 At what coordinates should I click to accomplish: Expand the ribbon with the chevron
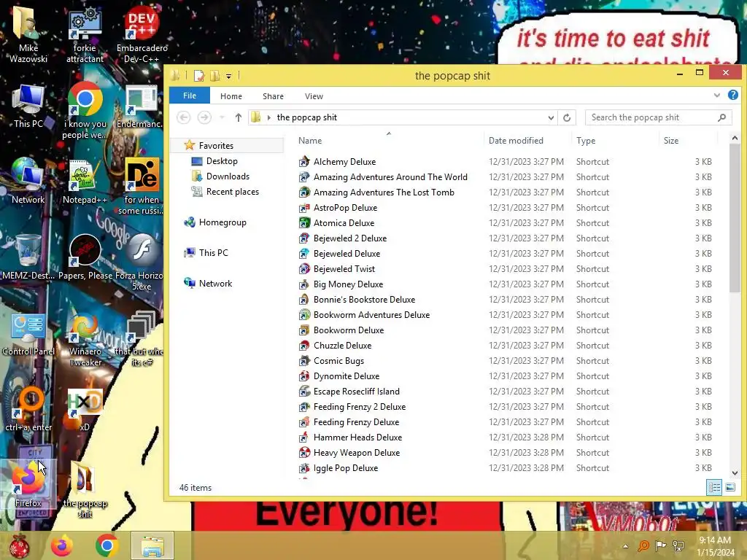717,96
